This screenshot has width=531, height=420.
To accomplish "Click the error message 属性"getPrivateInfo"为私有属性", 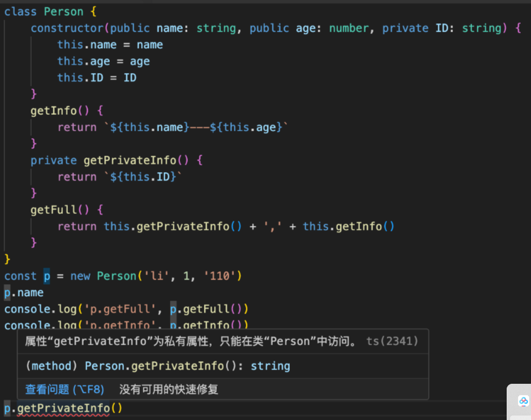I will [191, 341].
